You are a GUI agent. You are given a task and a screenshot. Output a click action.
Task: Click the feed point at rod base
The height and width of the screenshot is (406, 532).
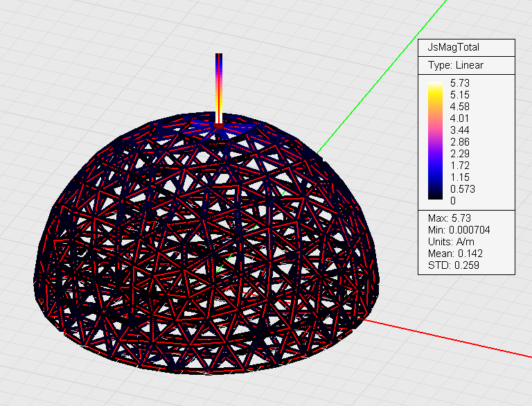coord(219,124)
